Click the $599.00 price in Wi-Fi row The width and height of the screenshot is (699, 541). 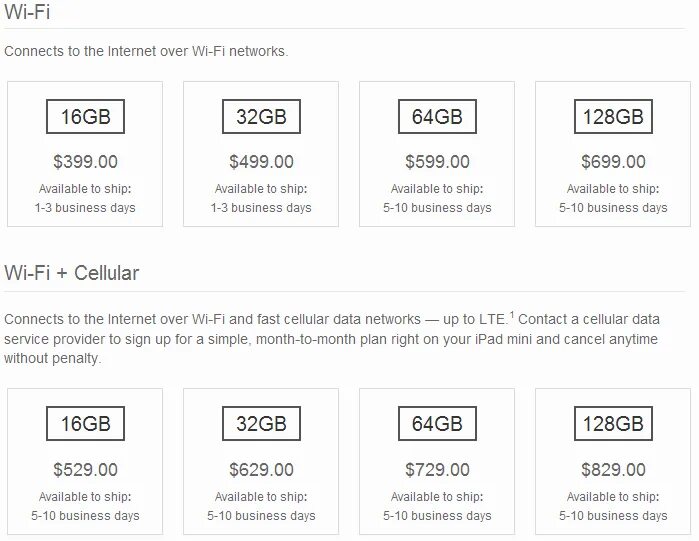[437, 161]
